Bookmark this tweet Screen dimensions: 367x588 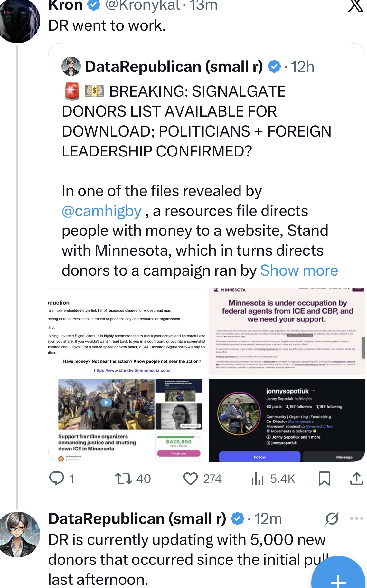(x=324, y=478)
